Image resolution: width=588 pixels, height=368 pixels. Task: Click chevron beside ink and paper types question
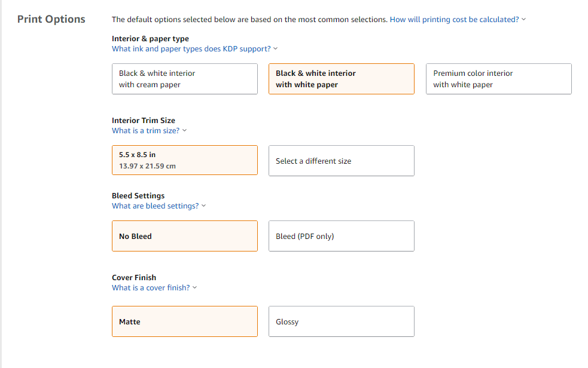point(275,49)
